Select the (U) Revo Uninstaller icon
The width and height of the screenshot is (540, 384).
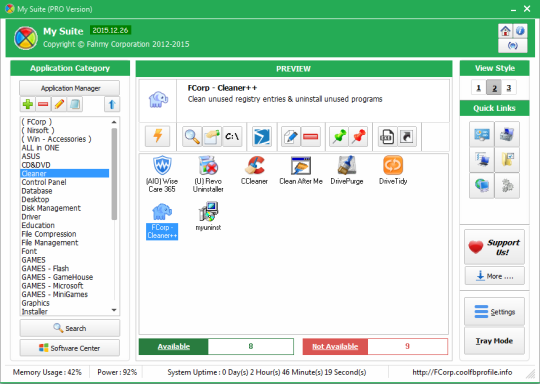point(208,174)
